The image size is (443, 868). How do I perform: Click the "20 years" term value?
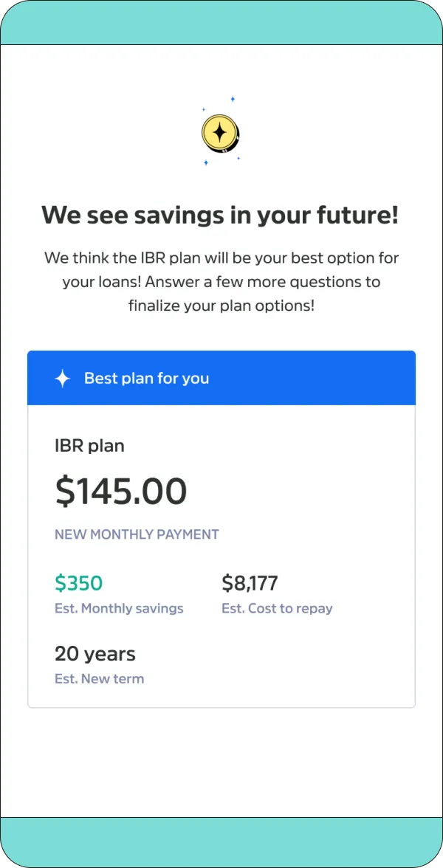(x=95, y=654)
